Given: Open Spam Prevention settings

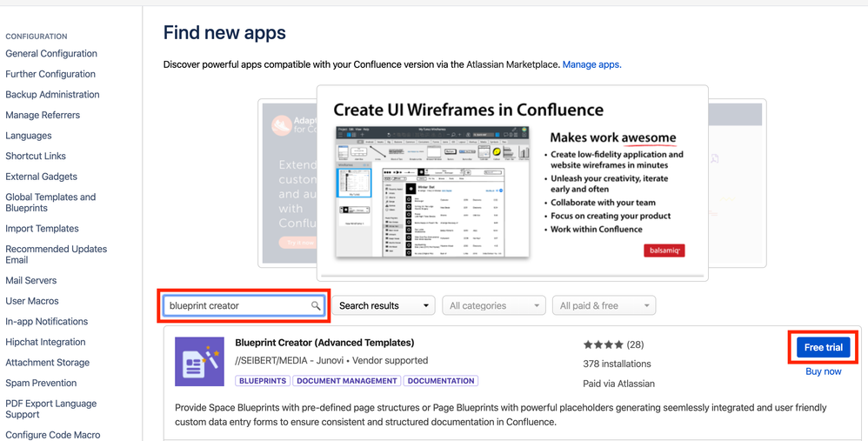Looking at the screenshot, I should pos(41,383).
